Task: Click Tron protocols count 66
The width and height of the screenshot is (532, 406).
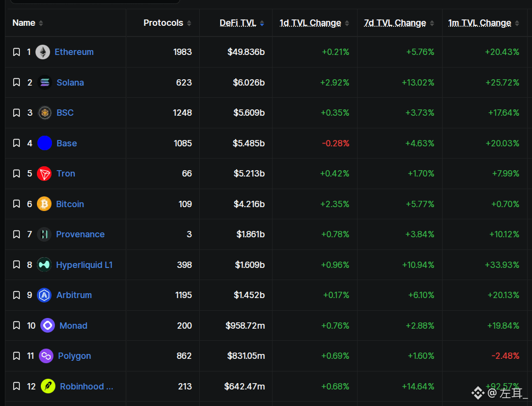Action: pos(187,174)
